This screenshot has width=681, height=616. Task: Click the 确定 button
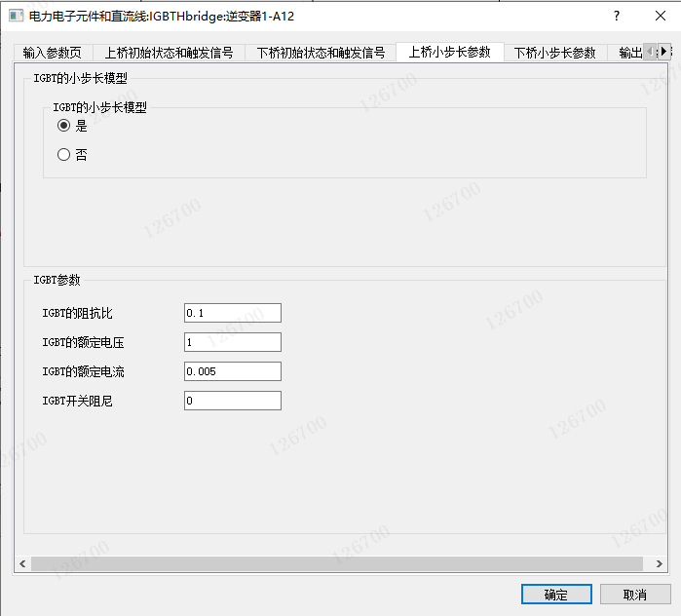click(x=556, y=595)
